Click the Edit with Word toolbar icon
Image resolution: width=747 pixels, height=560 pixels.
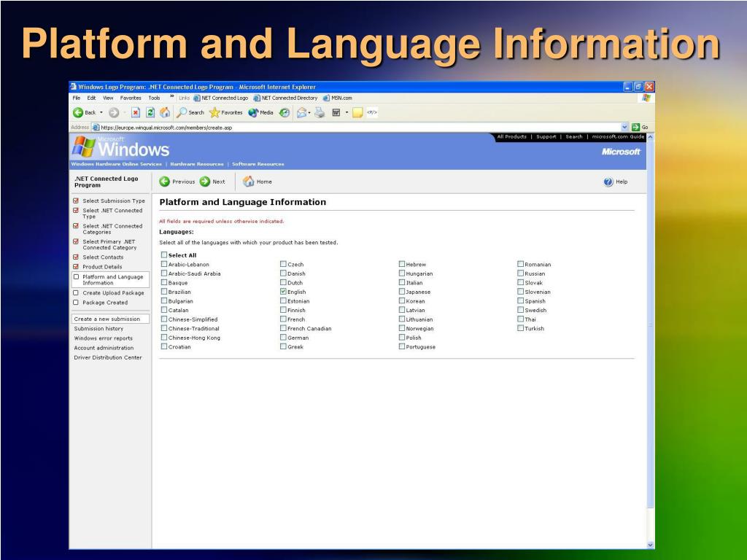point(336,113)
